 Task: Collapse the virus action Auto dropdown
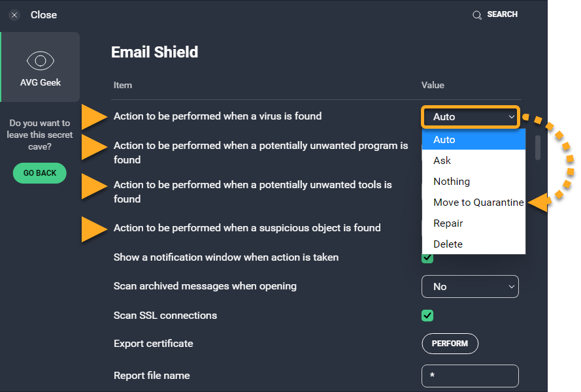[x=470, y=117]
